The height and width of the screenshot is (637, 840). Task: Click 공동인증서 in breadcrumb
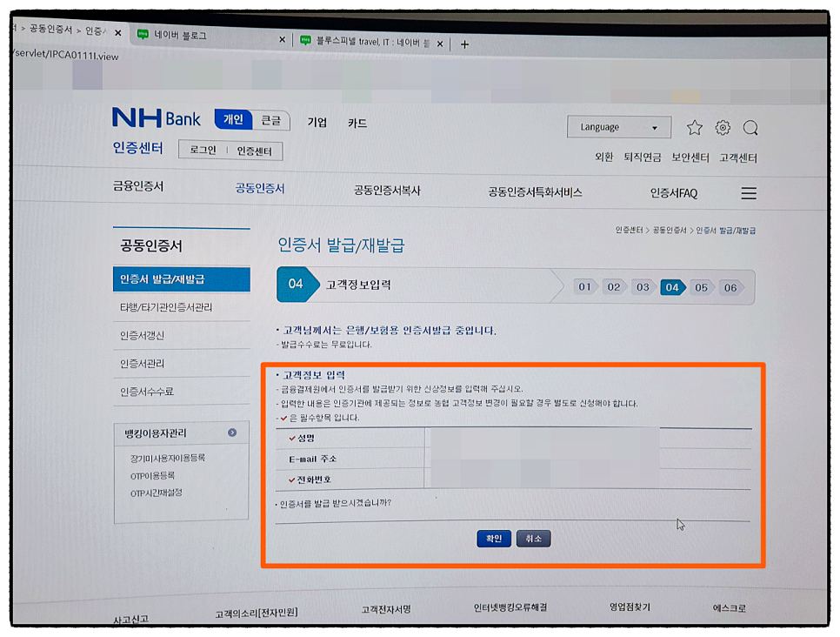(669, 230)
